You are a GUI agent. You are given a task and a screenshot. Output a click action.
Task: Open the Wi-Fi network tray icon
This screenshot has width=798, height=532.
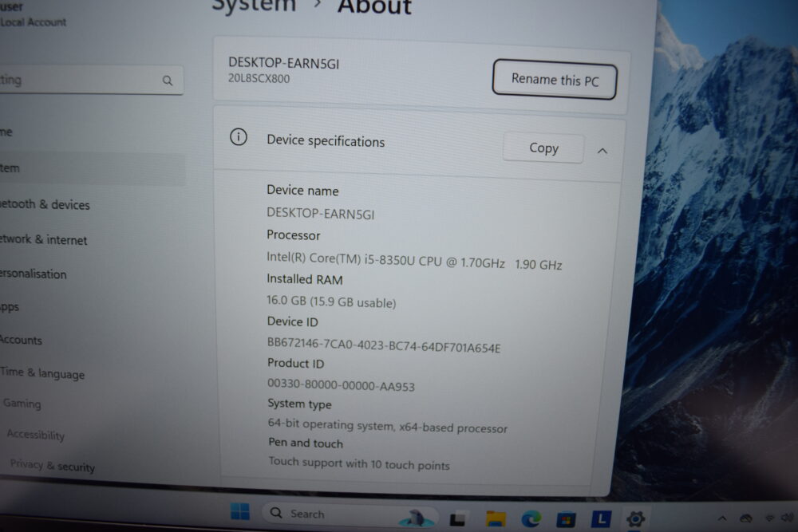pos(770,518)
